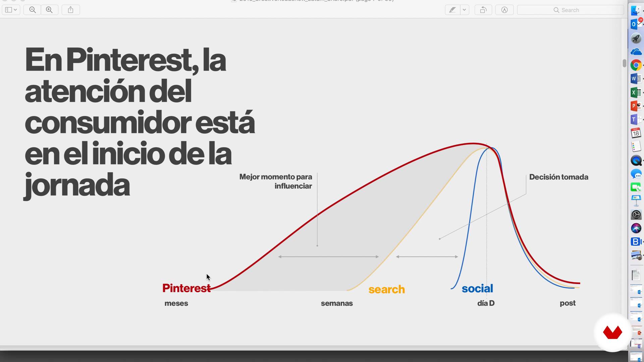Image resolution: width=644 pixels, height=362 pixels.
Task: Click the rotate page icon
Action: [483, 10]
